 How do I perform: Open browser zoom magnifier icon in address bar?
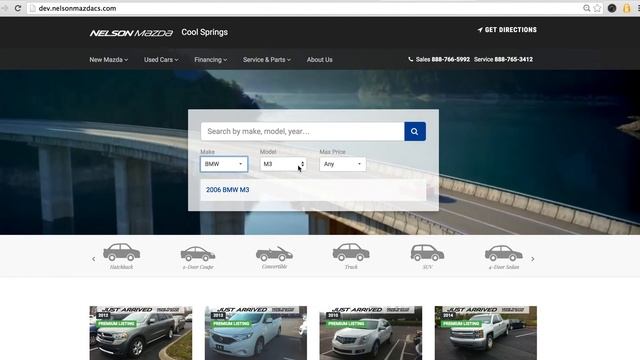(x=587, y=8)
